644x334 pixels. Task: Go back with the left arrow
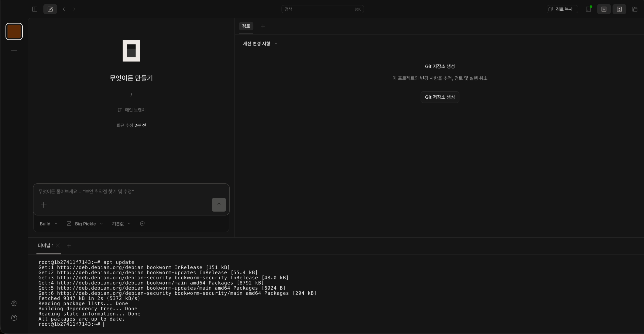click(64, 9)
